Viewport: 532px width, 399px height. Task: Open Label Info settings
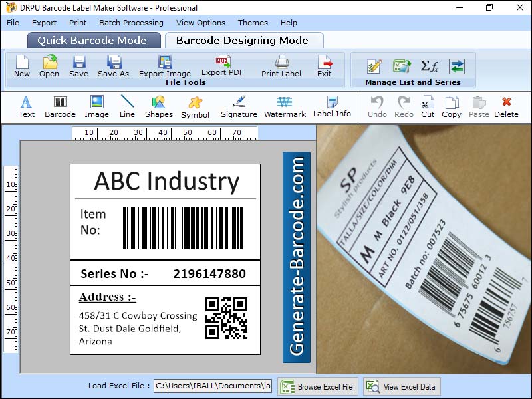click(x=331, y=106)
